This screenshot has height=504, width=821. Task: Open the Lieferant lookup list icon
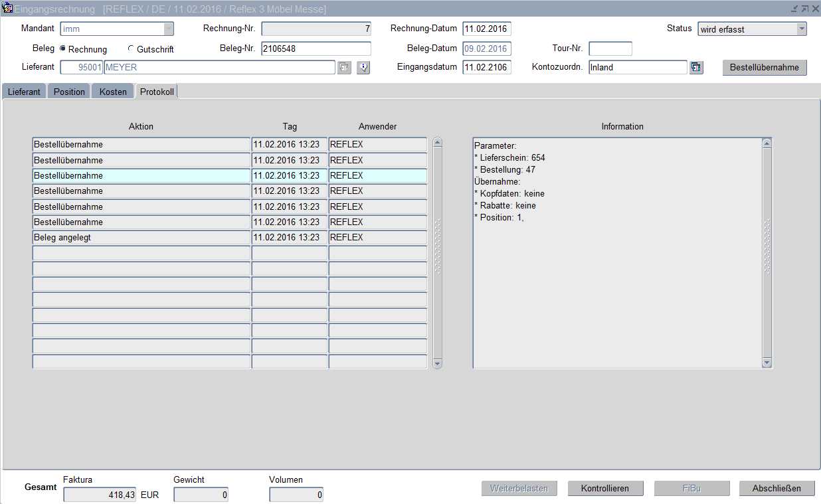[344, 68]
